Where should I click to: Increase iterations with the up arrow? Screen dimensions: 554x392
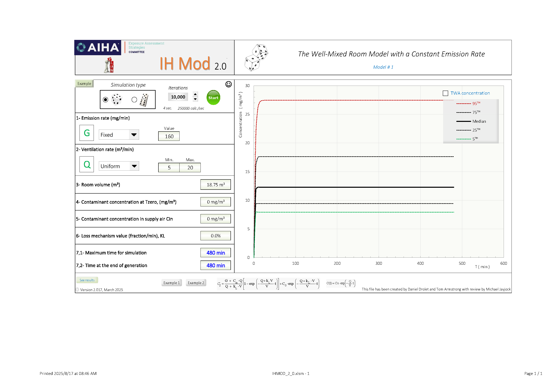[x=195, y=94]
